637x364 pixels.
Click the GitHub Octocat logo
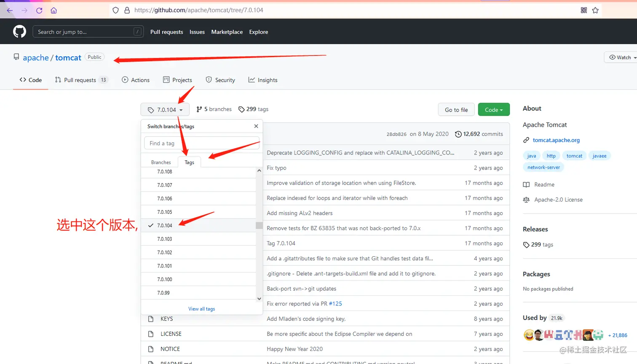19,32
